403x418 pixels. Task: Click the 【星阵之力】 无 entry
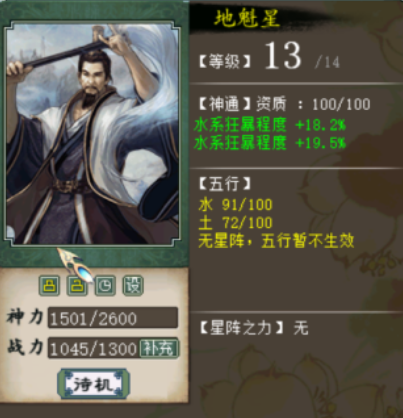(254, 328)
